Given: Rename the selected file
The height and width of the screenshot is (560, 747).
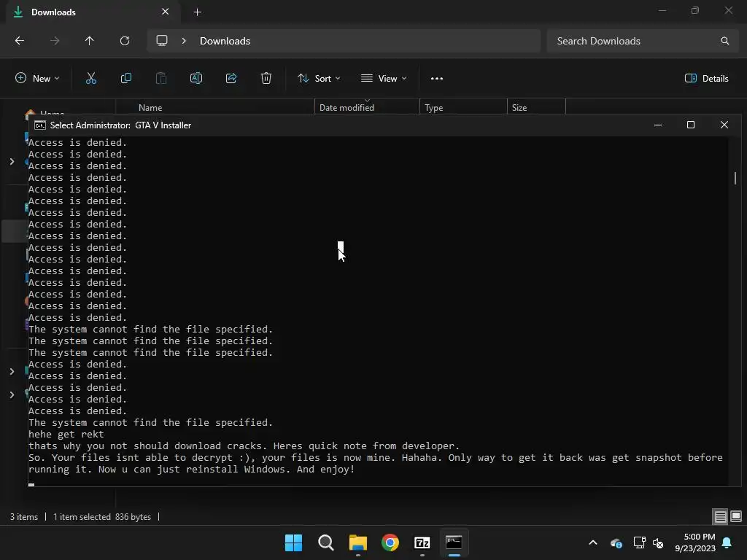Looking at the screenshot, I should 196,79.
